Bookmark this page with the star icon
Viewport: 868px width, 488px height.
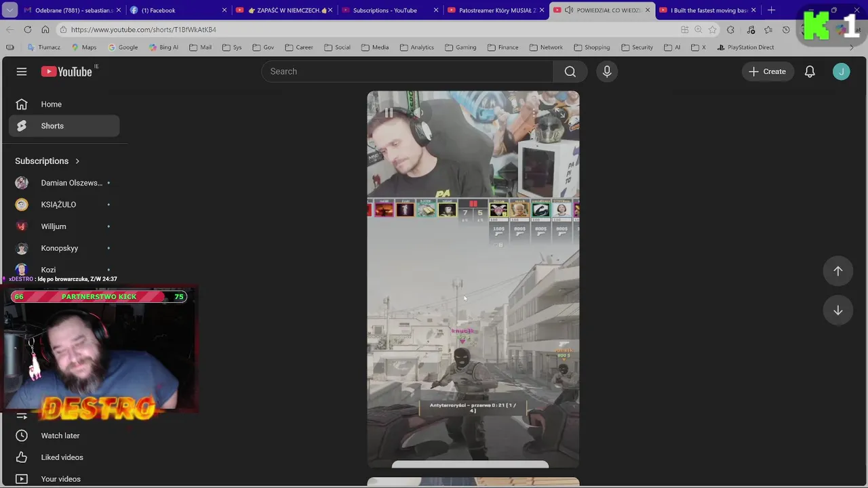pos(712,29)
